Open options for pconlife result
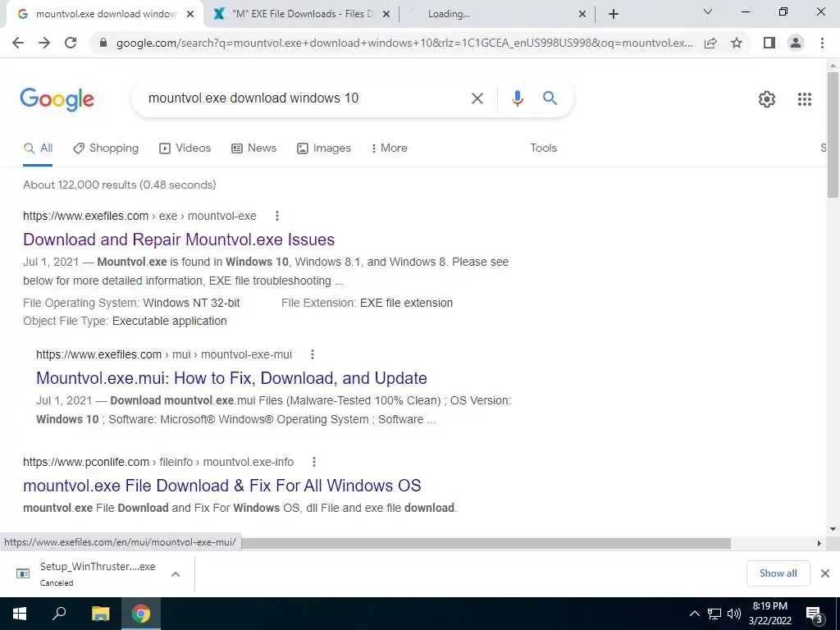The height and width of the screenshot is (630, 840). click(x=314, y=462)
